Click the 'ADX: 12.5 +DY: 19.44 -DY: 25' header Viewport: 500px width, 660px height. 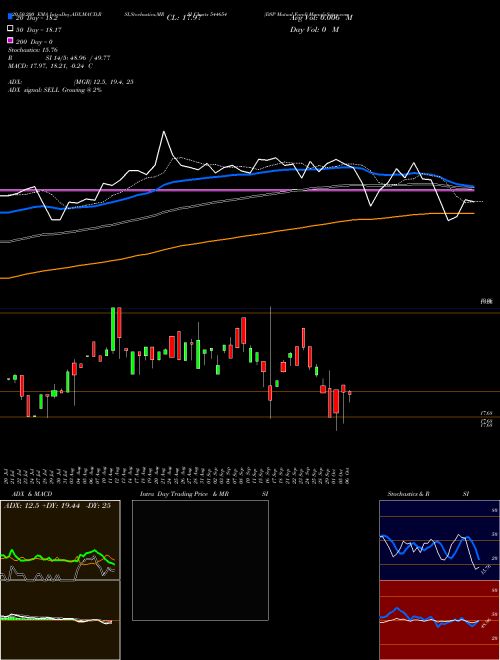[57, 506]
